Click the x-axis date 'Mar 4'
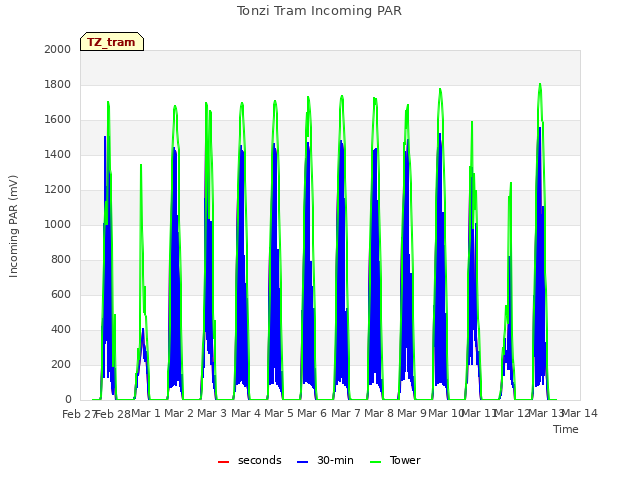 (246, 413)
